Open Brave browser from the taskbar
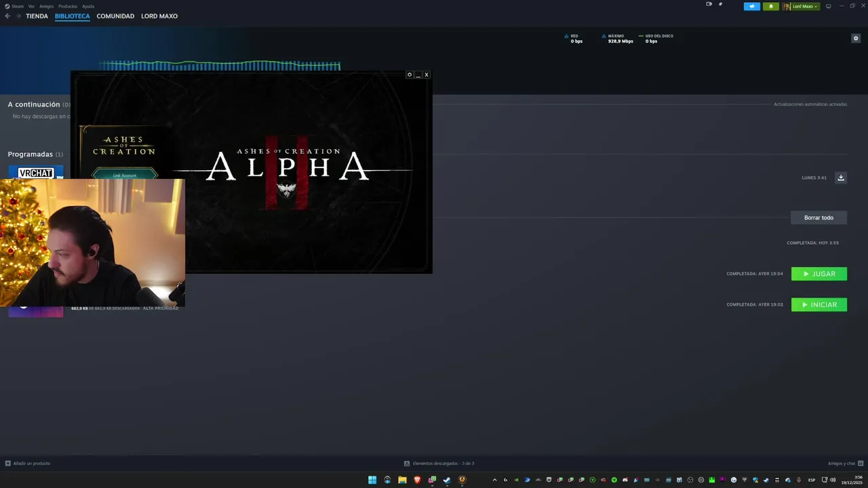 pos(417,480)
